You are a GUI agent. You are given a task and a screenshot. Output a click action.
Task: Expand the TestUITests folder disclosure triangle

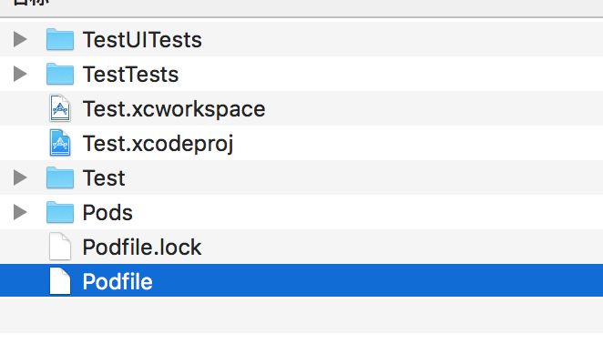pos(20,40)
